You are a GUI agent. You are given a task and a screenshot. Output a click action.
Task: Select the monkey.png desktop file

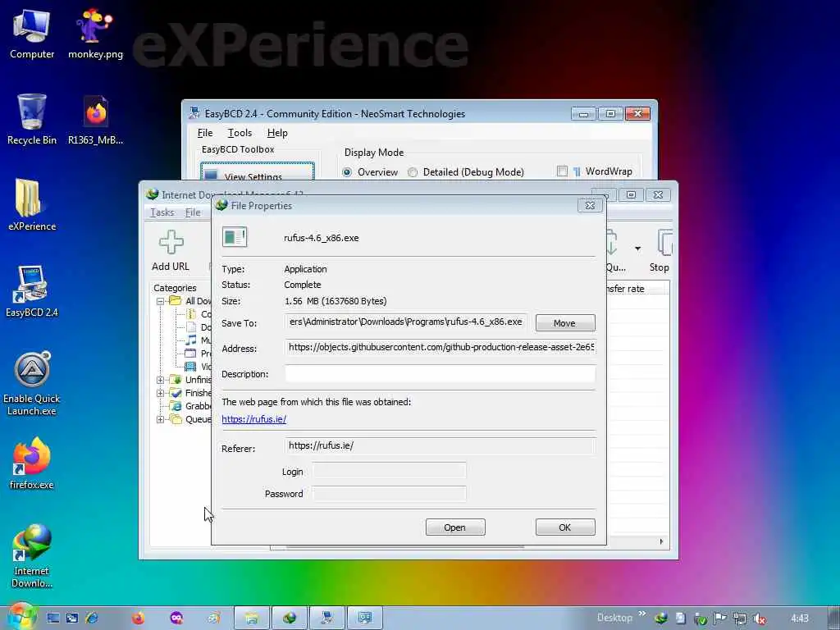95,33
